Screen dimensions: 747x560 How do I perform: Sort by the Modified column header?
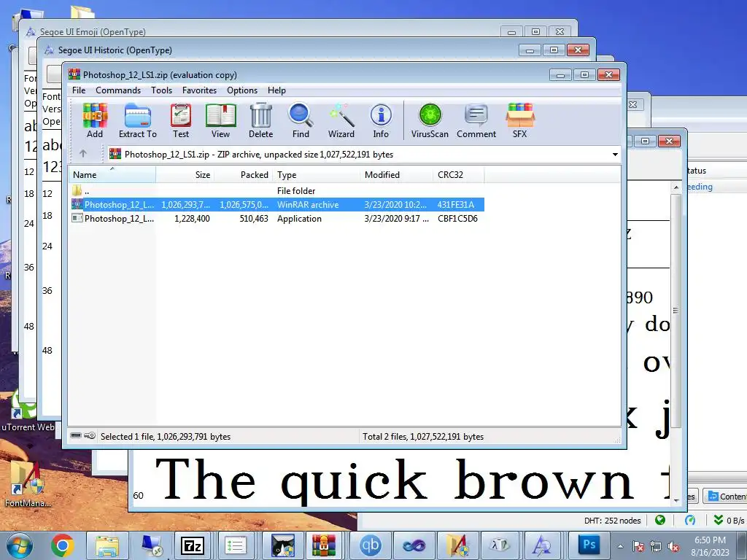pyautogui.click(x=398, y=175)
